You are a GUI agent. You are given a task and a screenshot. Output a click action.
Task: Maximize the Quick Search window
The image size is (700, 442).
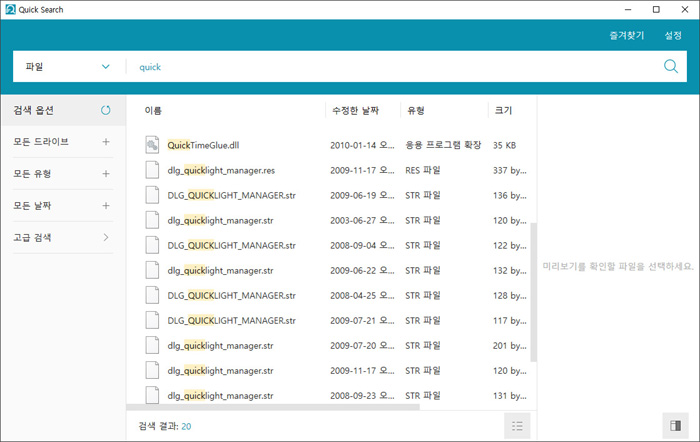(x=656, y=9)
